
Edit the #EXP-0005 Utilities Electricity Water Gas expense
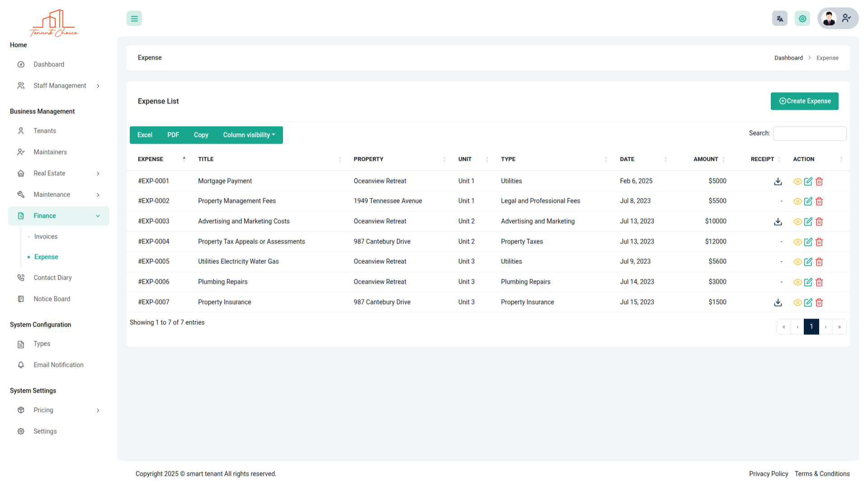808,262
